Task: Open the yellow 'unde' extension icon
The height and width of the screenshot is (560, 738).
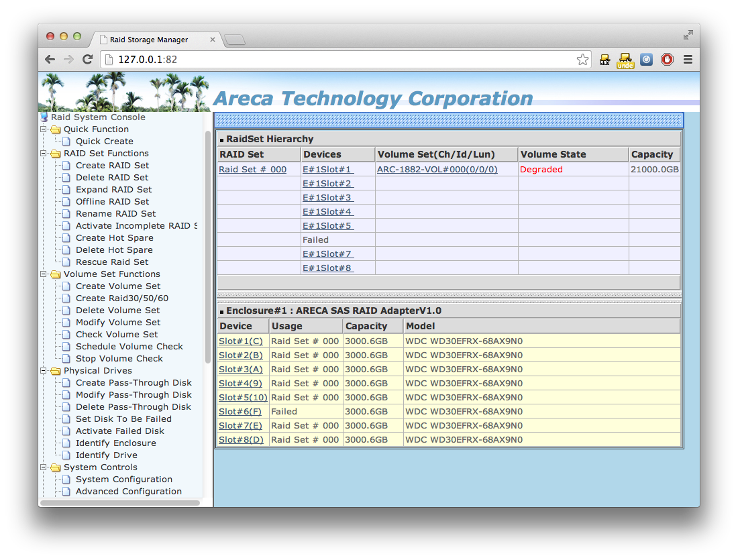Action: pos(625,60)
